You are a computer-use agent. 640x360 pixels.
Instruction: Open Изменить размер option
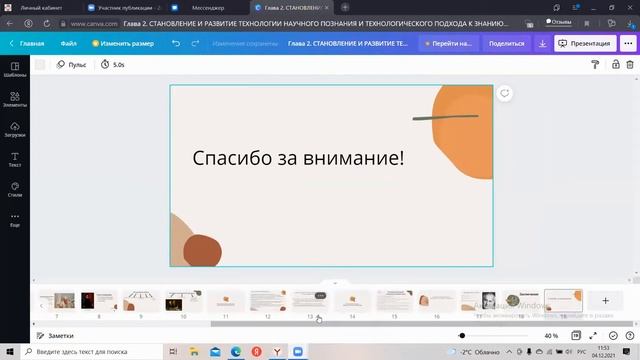point(123,43)
